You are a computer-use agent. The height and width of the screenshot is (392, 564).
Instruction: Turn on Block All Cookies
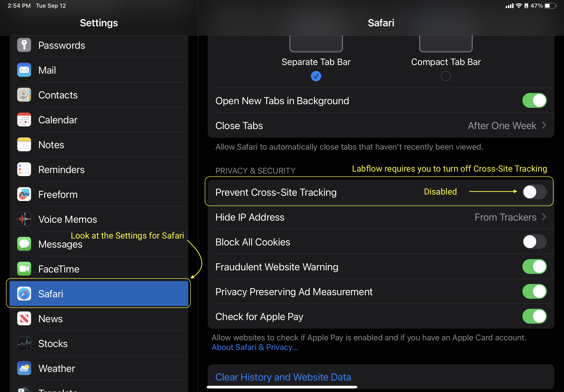pyautogui.click(x=534, y=242)
